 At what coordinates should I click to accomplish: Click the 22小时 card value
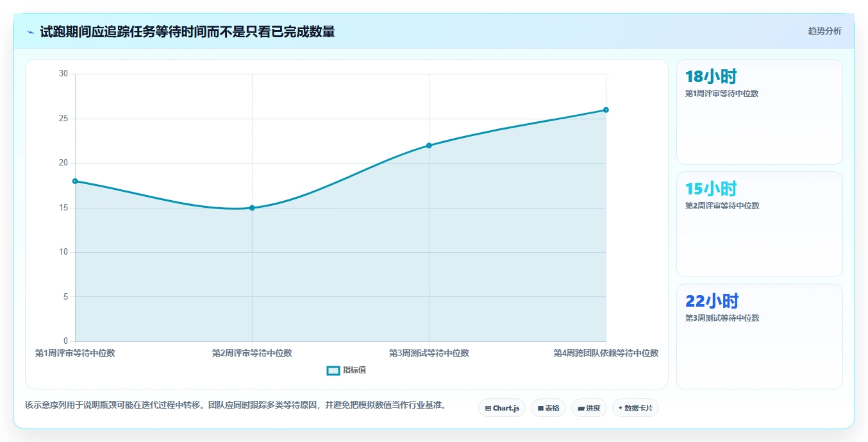tap(712, 302)
